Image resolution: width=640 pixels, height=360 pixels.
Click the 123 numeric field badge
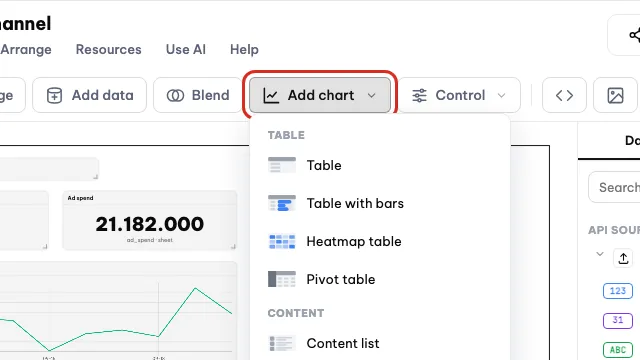tap(618, 291)
